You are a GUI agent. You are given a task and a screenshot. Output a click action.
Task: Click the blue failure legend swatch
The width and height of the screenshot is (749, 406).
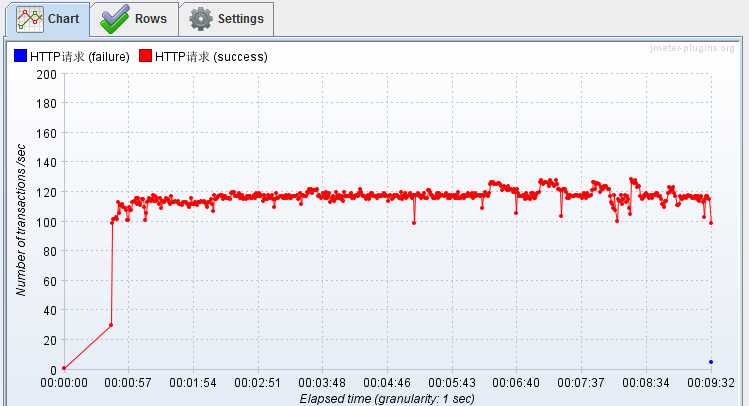(x=20, y=56)
